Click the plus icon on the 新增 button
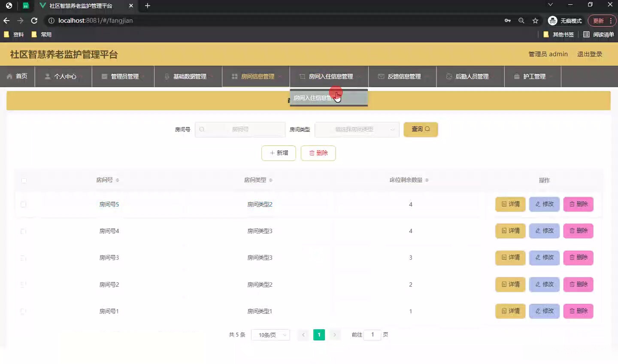Image resolution: width=618 pixels, height=364 pixels. [272, 153]
